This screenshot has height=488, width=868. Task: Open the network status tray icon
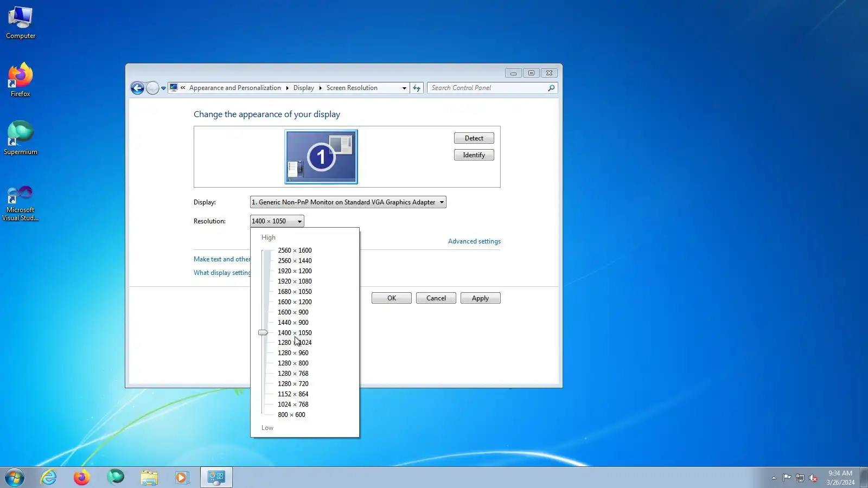pyautogui.click(x=800, y=478)
